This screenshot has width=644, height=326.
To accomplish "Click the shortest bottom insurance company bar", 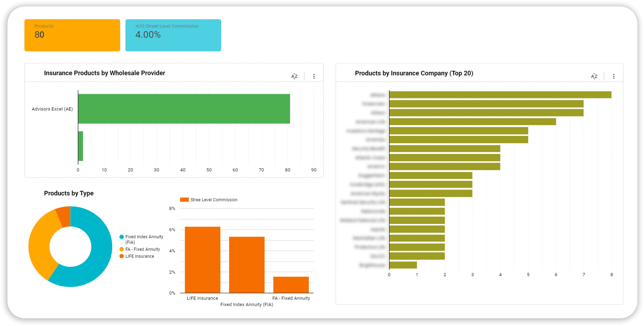I will 403,265.
